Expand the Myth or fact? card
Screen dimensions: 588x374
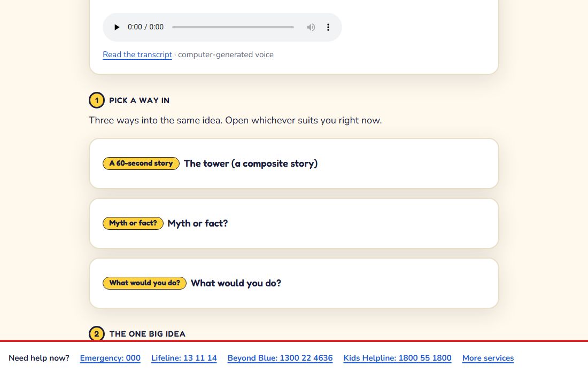coord(294,223)
